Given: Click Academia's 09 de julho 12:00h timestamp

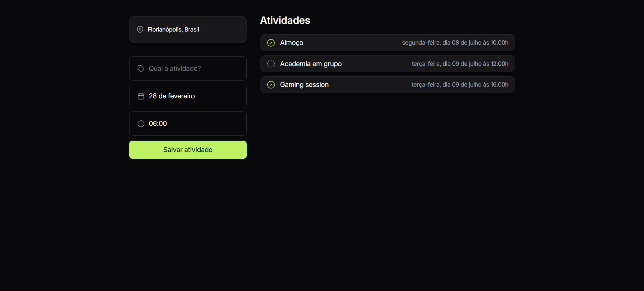Looking at the screenshot, I should (460, 64).
